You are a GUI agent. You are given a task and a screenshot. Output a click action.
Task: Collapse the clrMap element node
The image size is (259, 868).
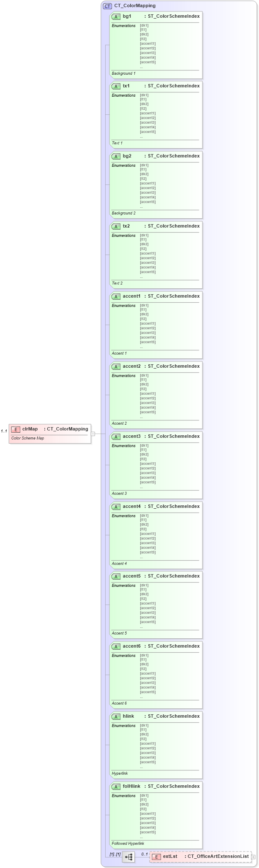click(x=93, y=434)
